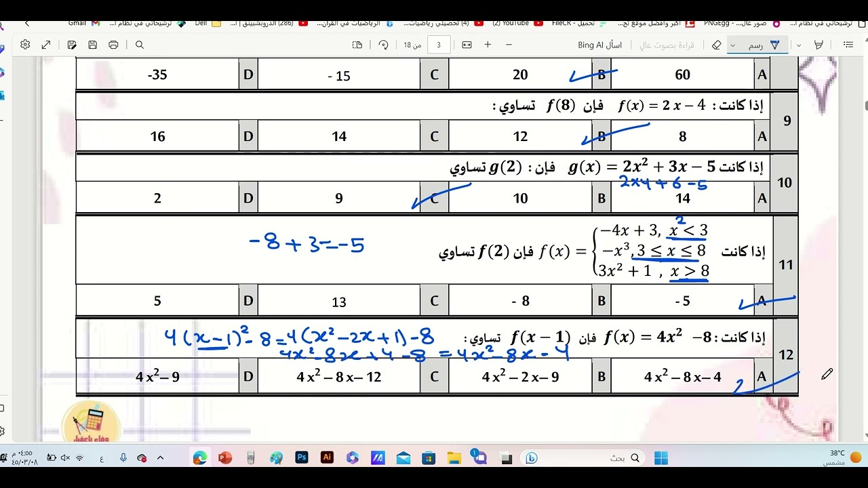Select the highlighter tool
Viewport: 868px width, 488px height.
click(818, 45)
